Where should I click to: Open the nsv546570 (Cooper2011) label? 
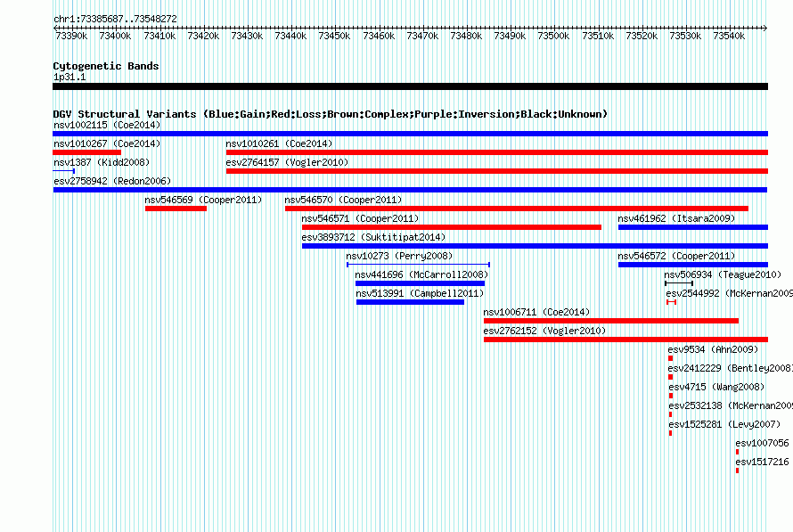click(343, 200)
